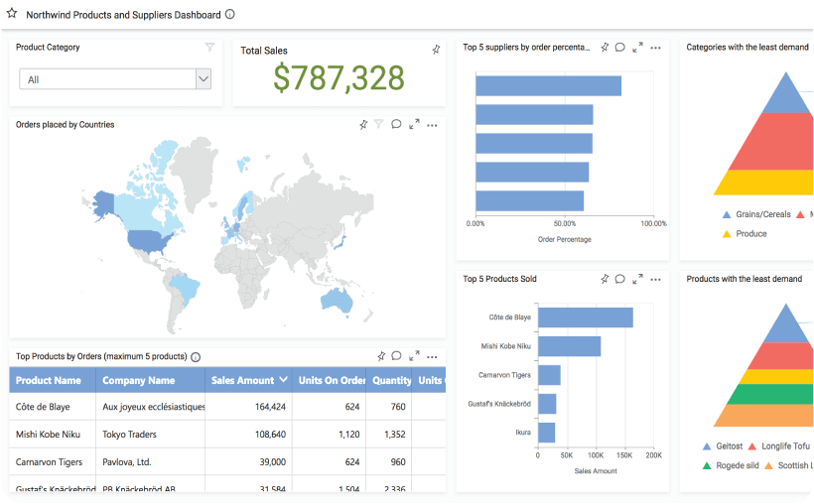Pin the Total Sales widget
814x504 pixels.
(436, 50)
